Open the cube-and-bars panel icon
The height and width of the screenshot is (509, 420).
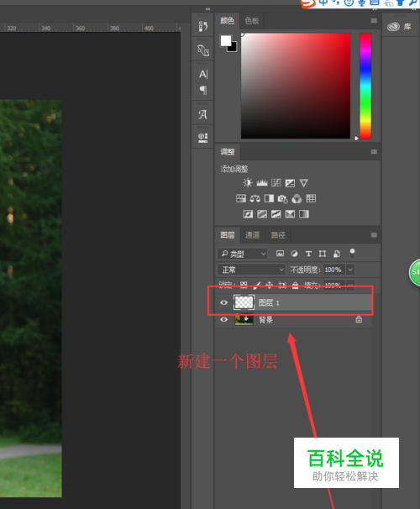[x=202, y=138]
